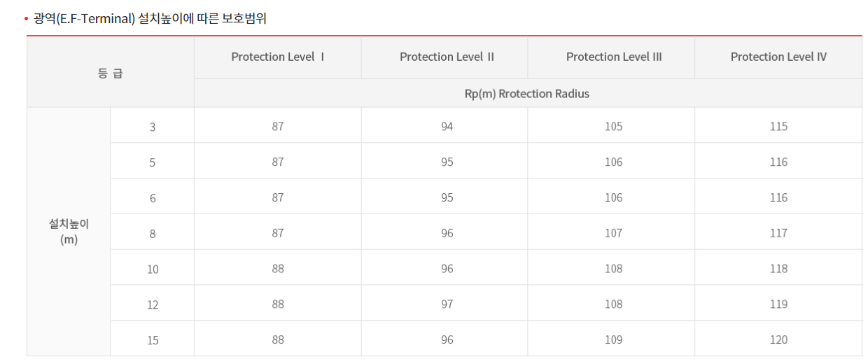Click the Protection Level I column header
This screenshot has height=364, width=868.
(x=278, y=57)
